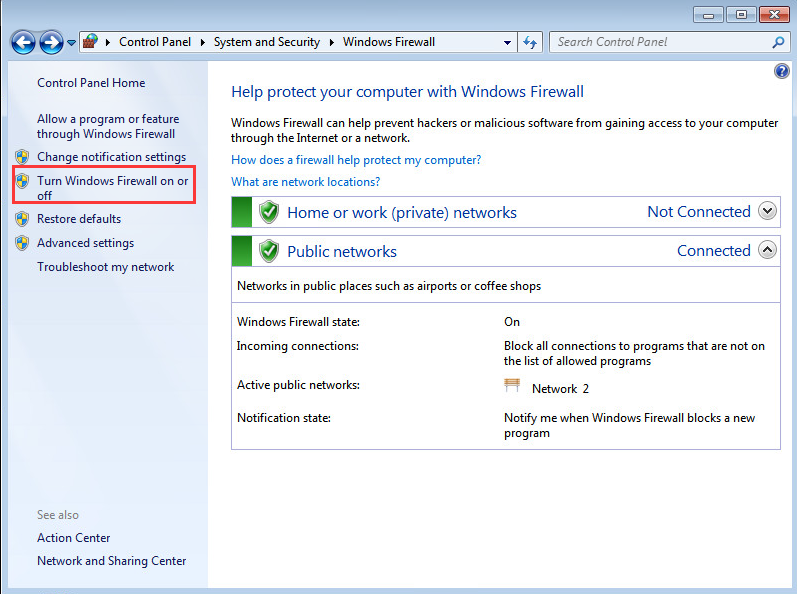Open What are network locations link
The height and width of the screenshot is (594, 797).
305,182
